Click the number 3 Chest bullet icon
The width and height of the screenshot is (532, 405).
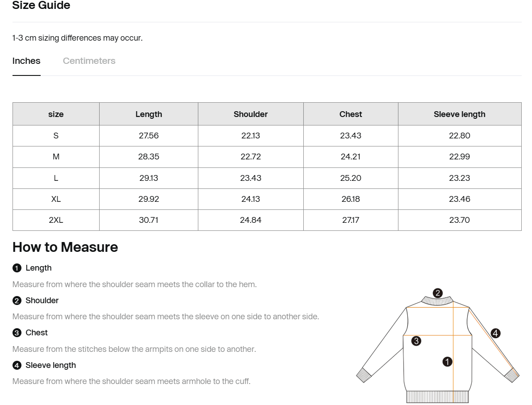[x=17, y=333]
